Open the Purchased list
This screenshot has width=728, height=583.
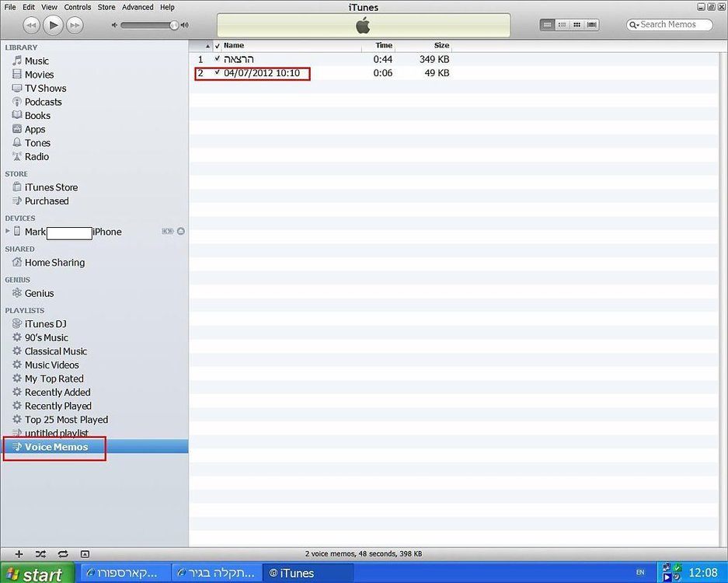point(47,201)
